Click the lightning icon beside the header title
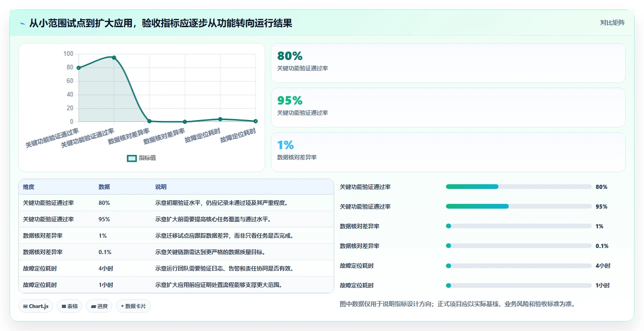 pyautogui.click(x=23, y=23)
